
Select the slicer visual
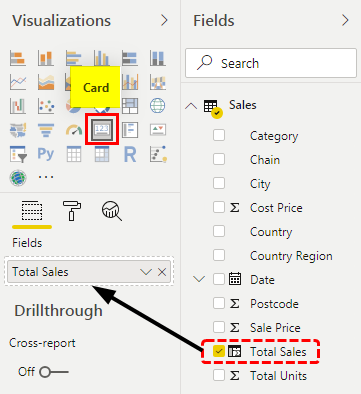click(x=18, y=154)
